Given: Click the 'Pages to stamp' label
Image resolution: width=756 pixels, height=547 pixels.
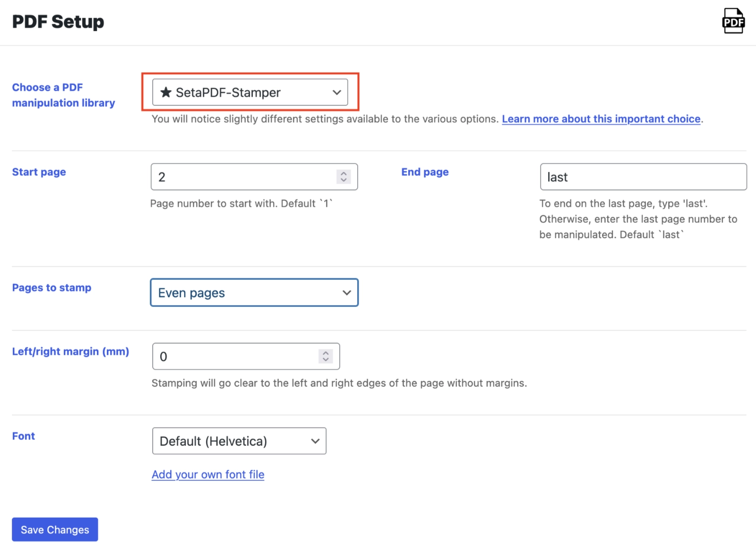Looking at the screenshot, I should point(52,288).
